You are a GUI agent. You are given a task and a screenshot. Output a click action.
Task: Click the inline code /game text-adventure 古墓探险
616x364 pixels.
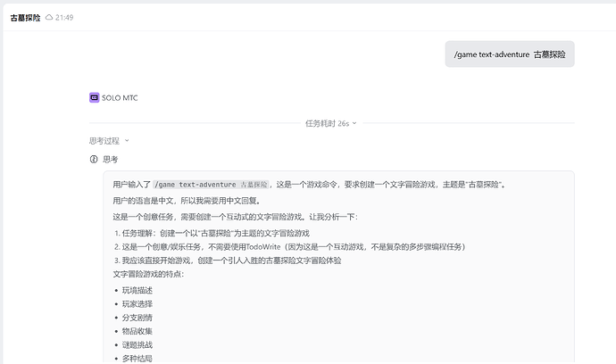(x=211, y=184)
